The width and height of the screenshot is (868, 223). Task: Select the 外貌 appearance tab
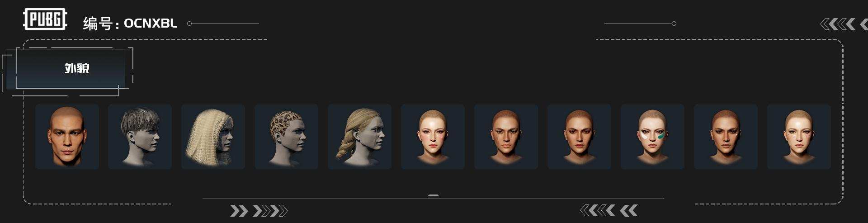71,69
